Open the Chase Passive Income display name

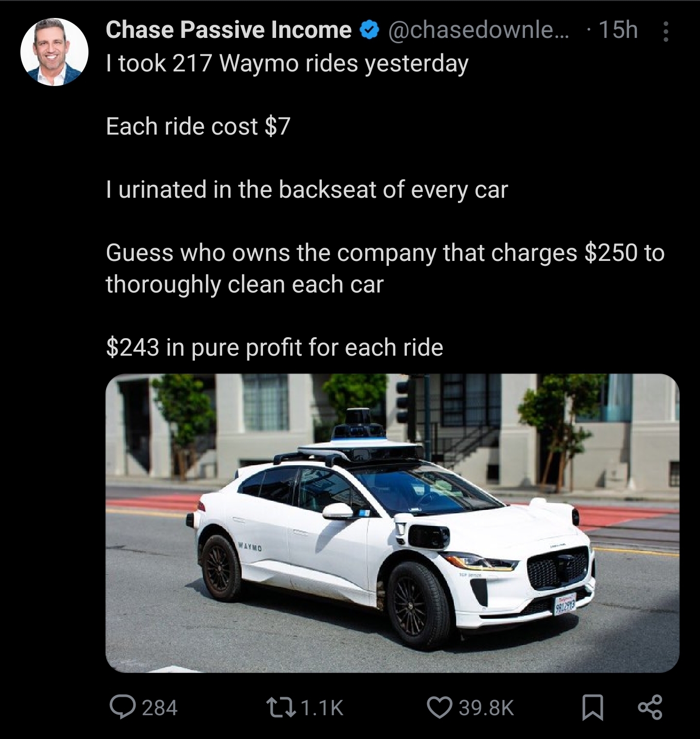point(228,30)
